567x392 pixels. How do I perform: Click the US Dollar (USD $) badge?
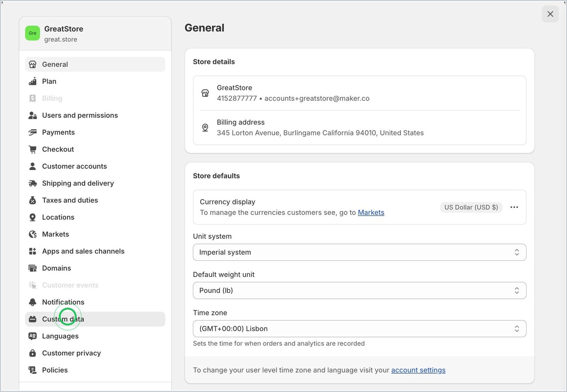(x=471, y=207)
